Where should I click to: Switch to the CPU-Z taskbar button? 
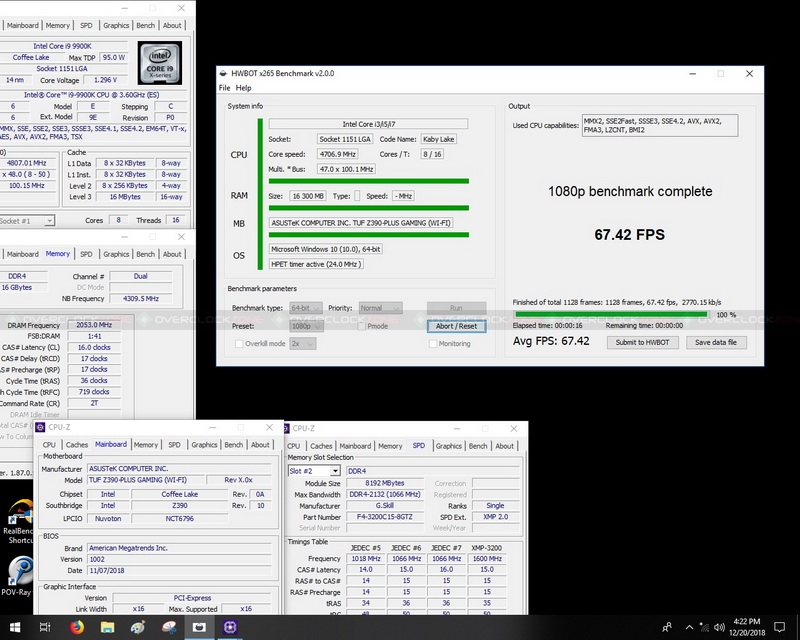click(x=230, y=627)
